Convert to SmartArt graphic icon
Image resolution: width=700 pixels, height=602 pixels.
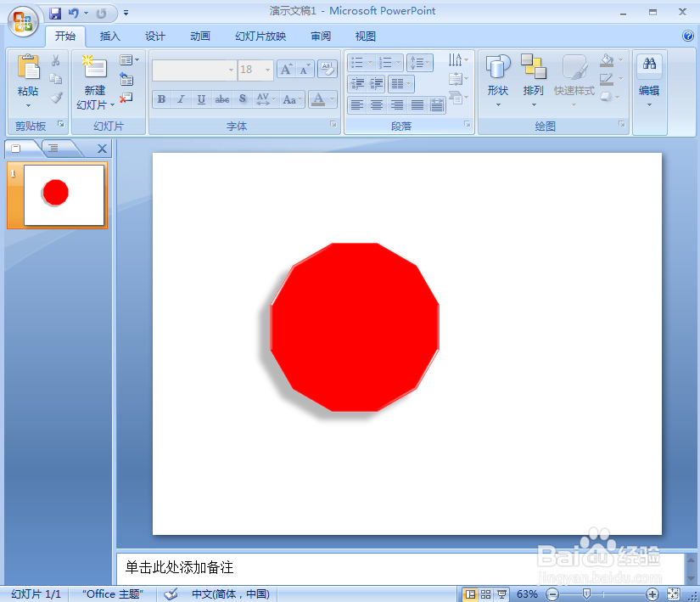458,98
